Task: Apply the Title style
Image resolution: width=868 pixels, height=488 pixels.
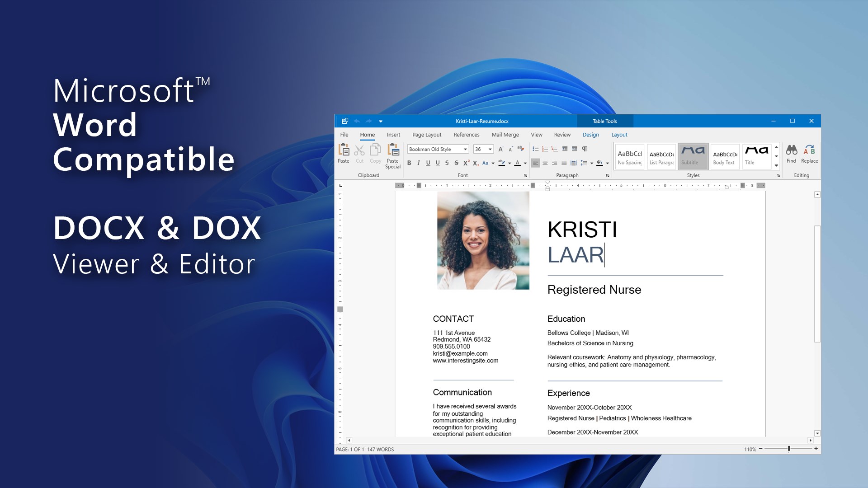Action: 756,156
